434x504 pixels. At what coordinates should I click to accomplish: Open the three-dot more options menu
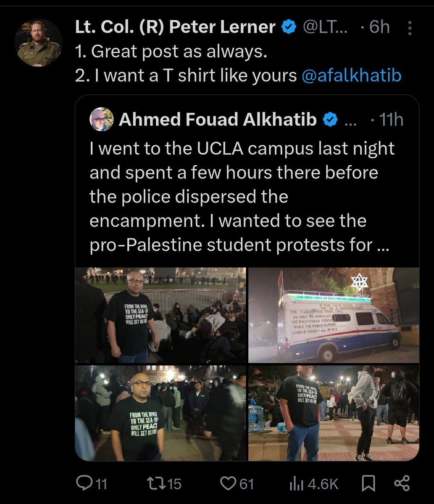(410, 28)
